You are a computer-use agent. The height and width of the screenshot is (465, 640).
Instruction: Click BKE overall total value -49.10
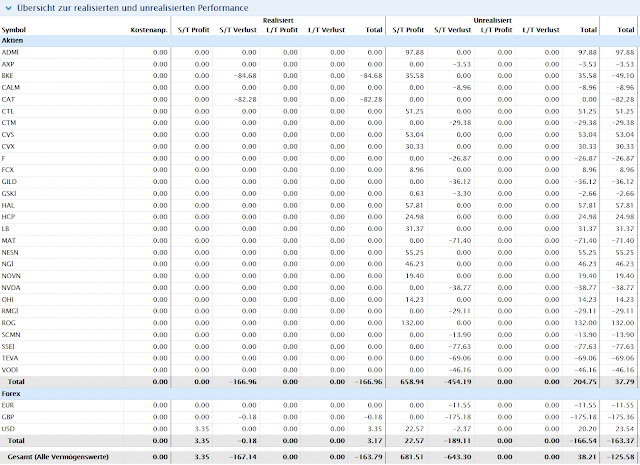coord(622,76)
